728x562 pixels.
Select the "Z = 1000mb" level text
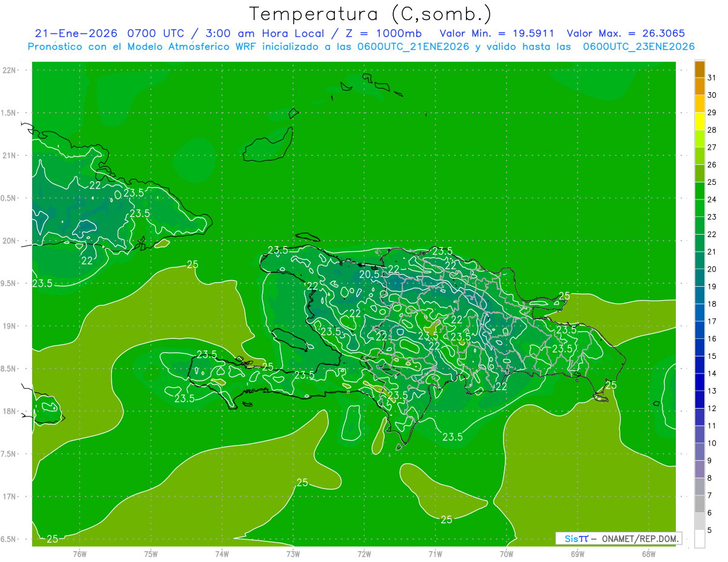click(x=385, y=33)
